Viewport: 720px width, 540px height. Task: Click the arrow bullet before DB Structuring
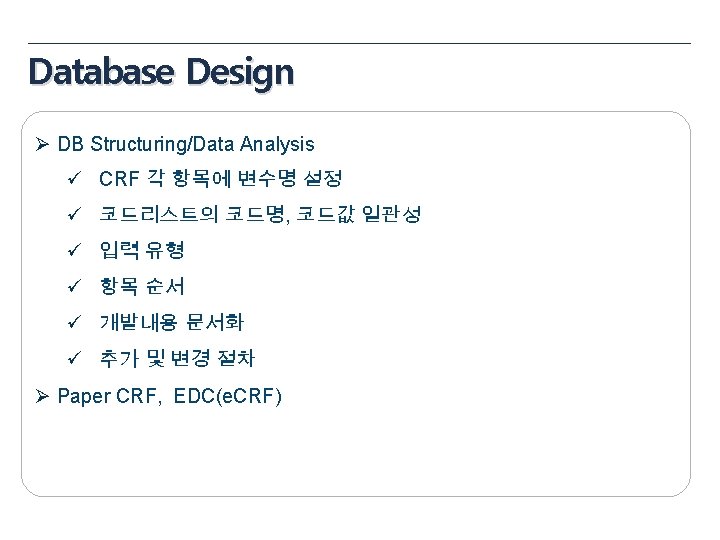pyautogui.click(x=42, y=145)
